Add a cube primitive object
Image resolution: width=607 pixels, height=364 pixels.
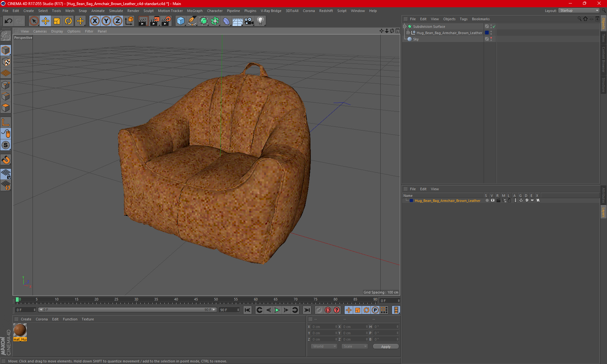(181, 21)
